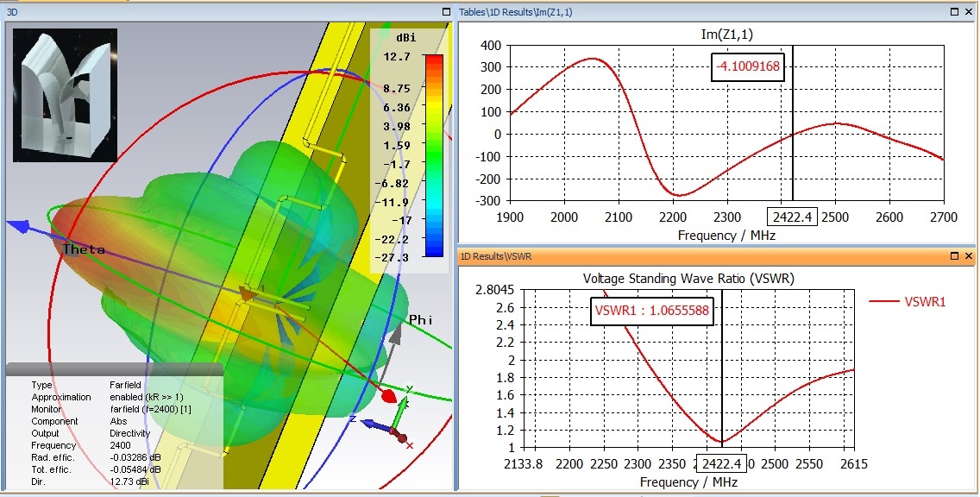Click the Im(Z1,1) plot title
This screenshot has width=980, height=497.
[727, 35]
